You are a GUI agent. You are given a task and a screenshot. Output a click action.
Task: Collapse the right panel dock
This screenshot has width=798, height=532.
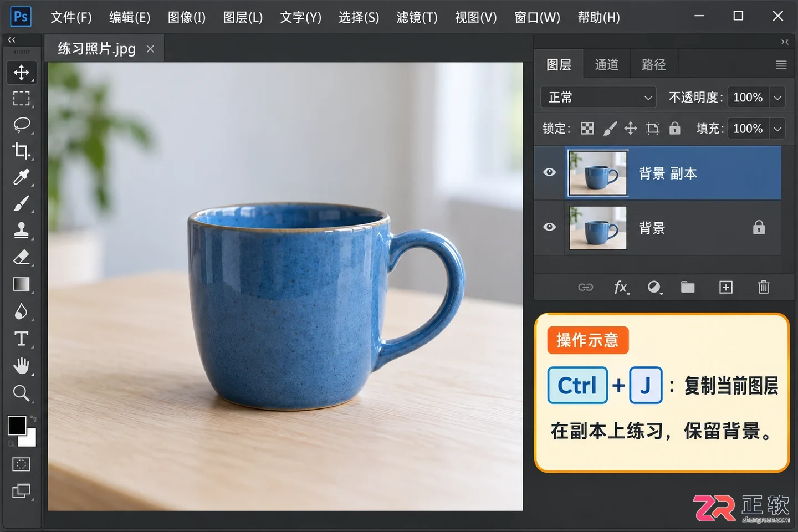[x=785, y=42]
